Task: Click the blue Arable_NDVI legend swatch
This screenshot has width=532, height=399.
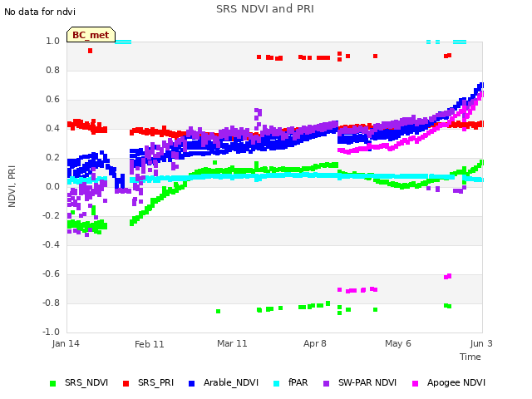Action: click(191, 383)
